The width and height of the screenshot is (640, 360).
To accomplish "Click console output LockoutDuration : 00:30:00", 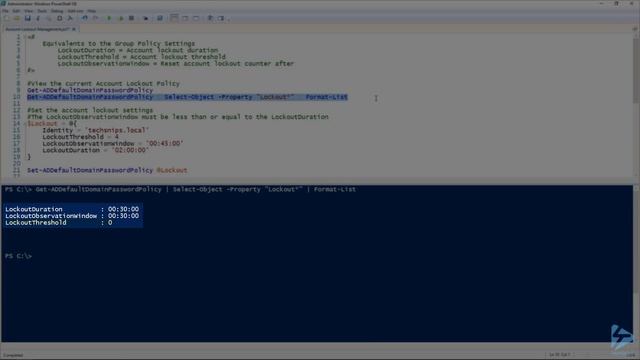I will (x=72, y=209).
